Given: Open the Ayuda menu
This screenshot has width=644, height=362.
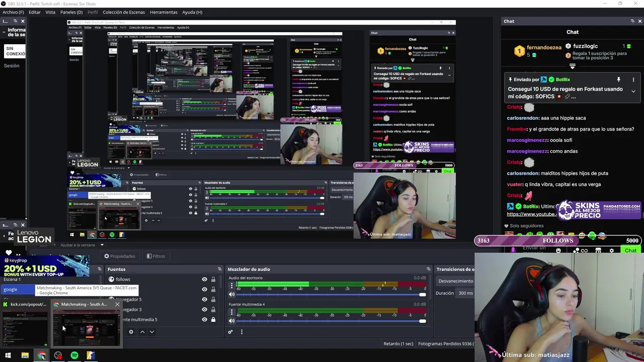Looking at the screenshot, I should click(192, 12).
